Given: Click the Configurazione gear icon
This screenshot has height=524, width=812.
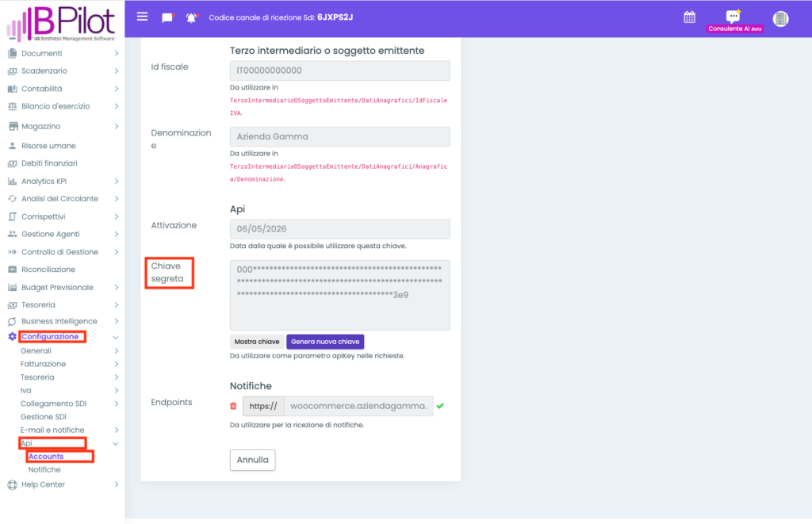Looking at the screenshot, I should pyautogui.click(x=13, y=337).
